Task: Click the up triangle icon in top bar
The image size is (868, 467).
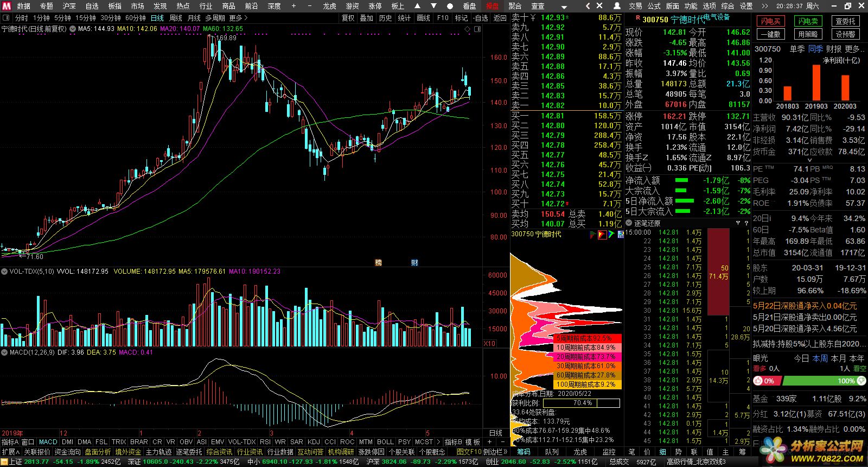Action: (417, 6)
